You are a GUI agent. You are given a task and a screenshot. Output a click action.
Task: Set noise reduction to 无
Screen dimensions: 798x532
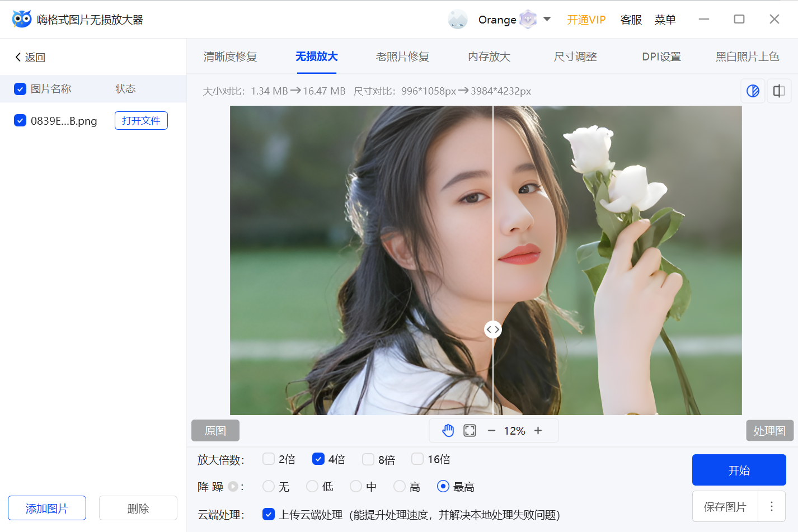pos(269,487)
